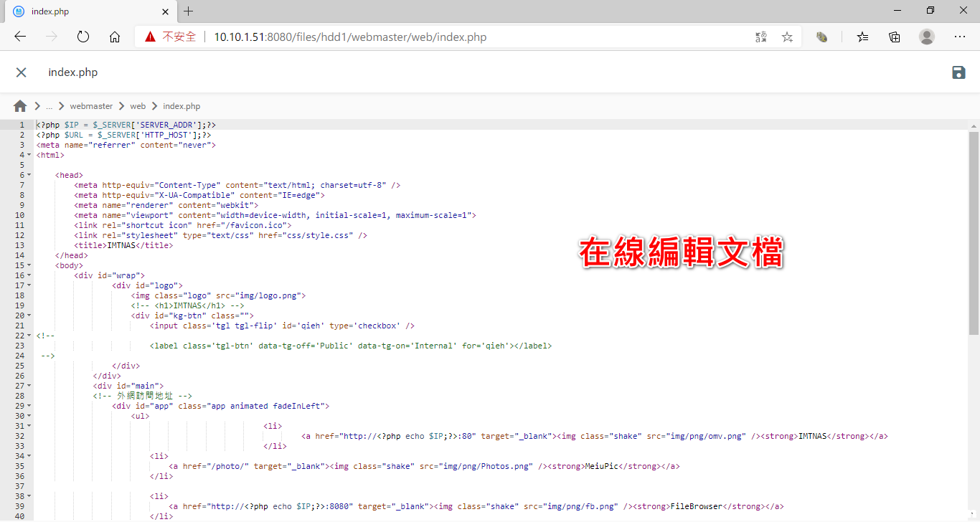Fold the ul block on line 30
Screen dimensions: 980x522
(29, 416)
